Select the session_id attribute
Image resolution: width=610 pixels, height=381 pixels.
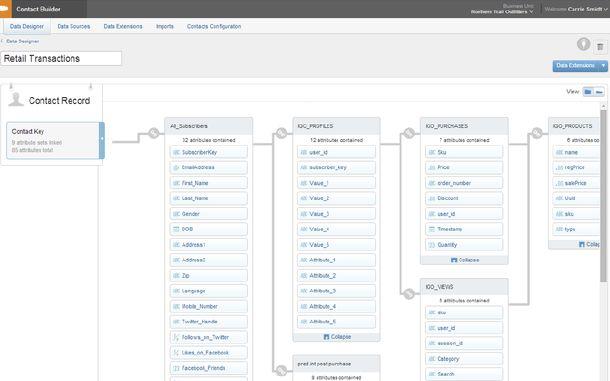pyautogui.click(x=464, y=343)
